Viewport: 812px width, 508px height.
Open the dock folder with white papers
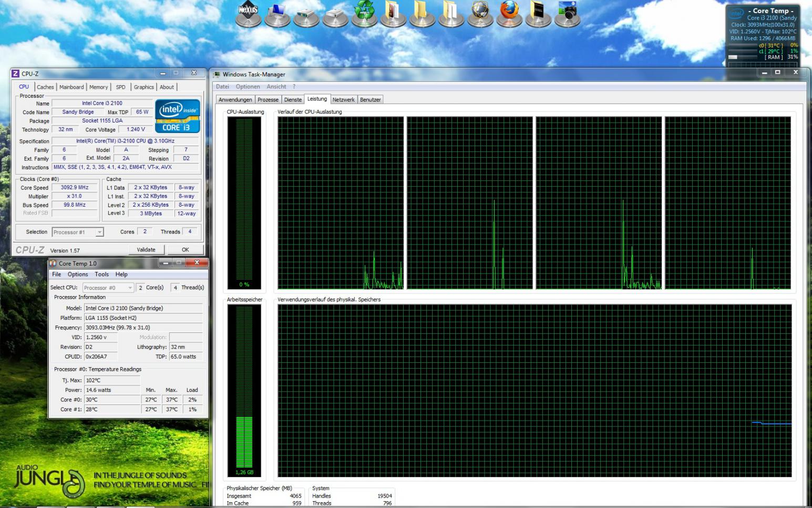click(x=451, y=14)
